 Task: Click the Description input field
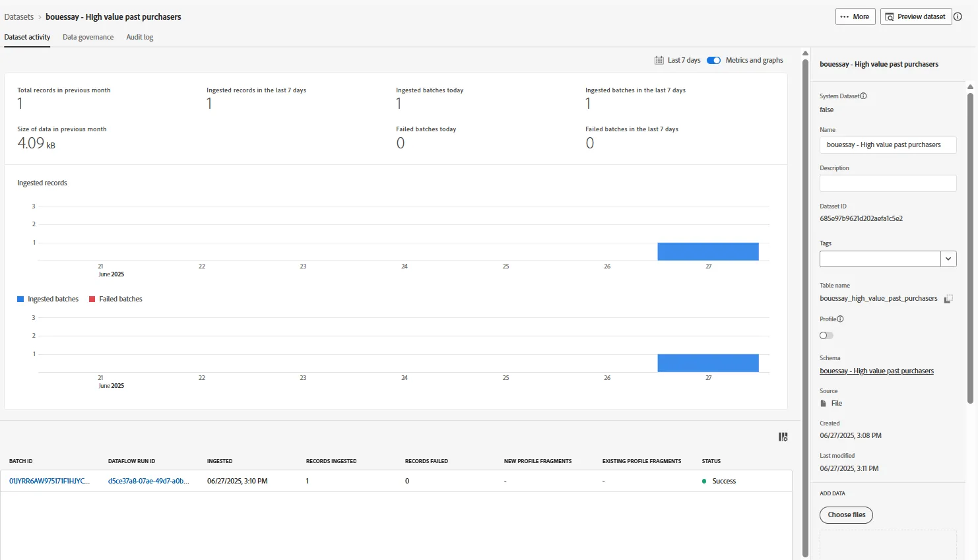click(x=888, y=183)
